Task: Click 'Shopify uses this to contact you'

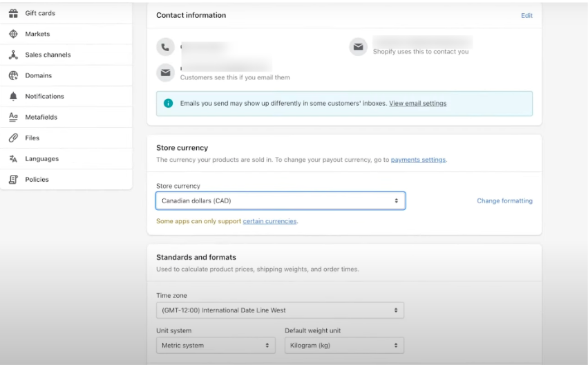Action: pyautogui.click(x=420, y=52)
